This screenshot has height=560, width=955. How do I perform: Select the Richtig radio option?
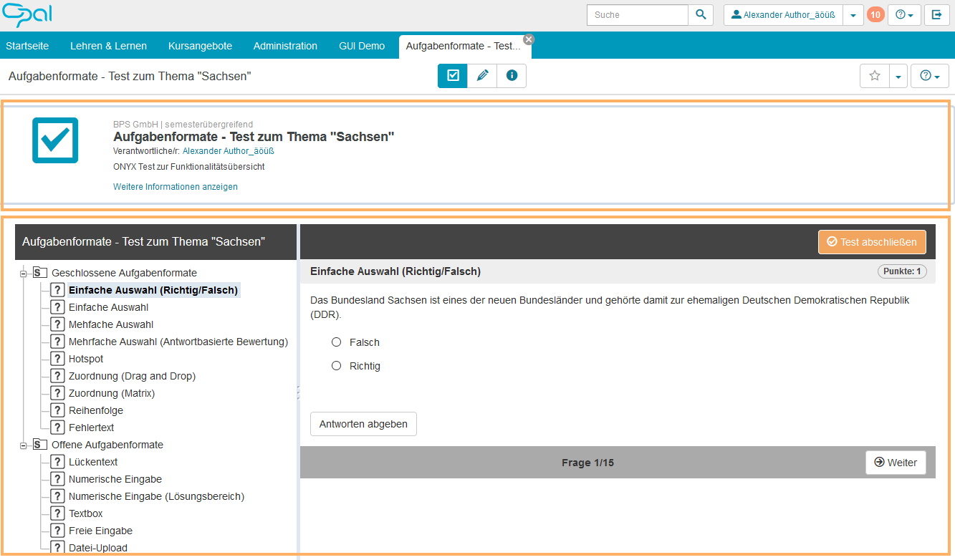337,366
